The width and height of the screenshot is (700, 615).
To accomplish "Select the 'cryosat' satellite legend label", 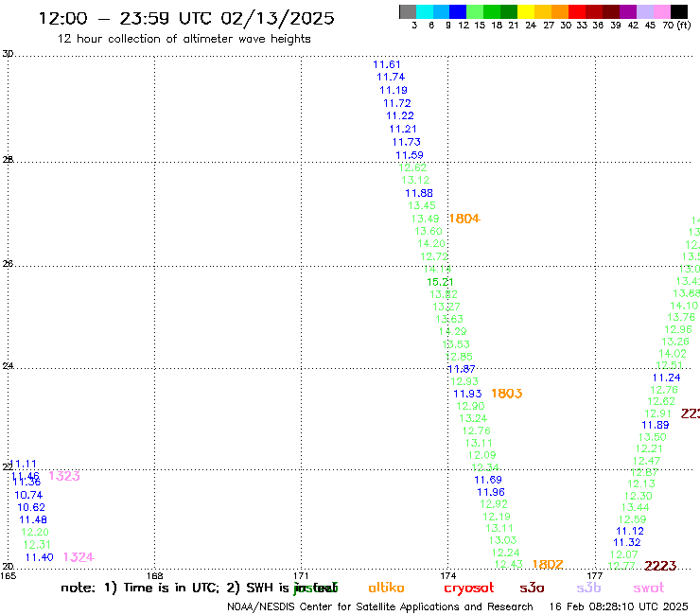I will tap(469, 589).
